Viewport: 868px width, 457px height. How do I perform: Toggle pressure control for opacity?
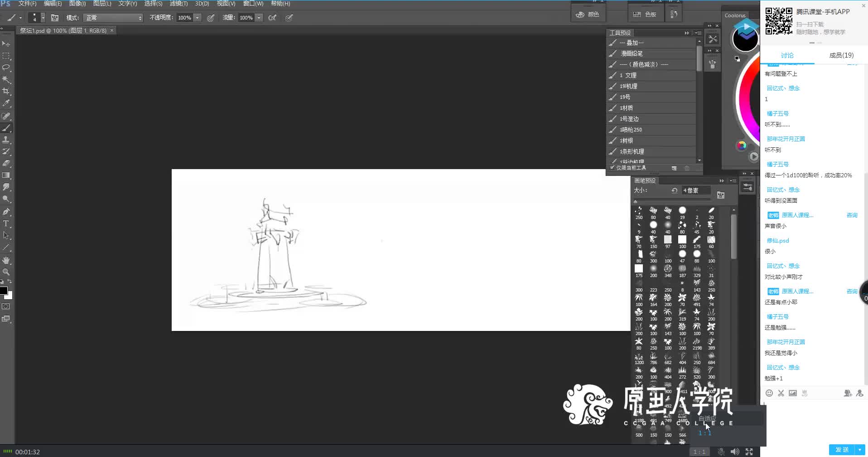point(211,18)
